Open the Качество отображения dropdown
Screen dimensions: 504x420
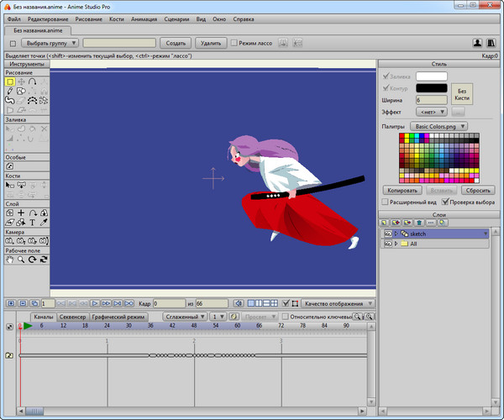pyautogui.click(x=338, y=302)
